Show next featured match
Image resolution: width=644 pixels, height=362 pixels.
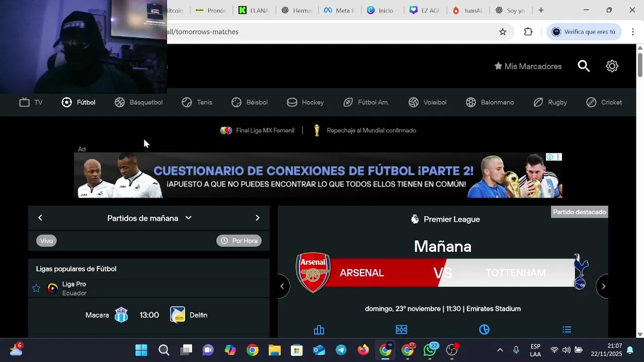(x=603, y=286)
